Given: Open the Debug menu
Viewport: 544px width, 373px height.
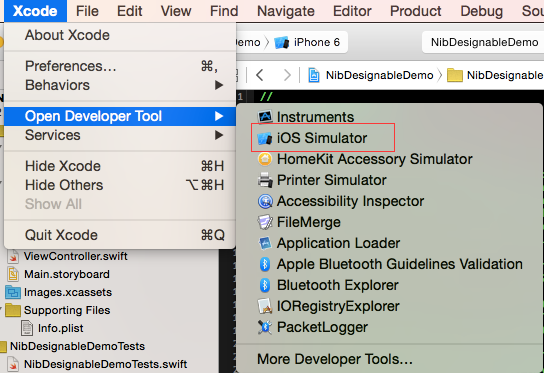Looking at the screenshot, I should tap(482, 11).
